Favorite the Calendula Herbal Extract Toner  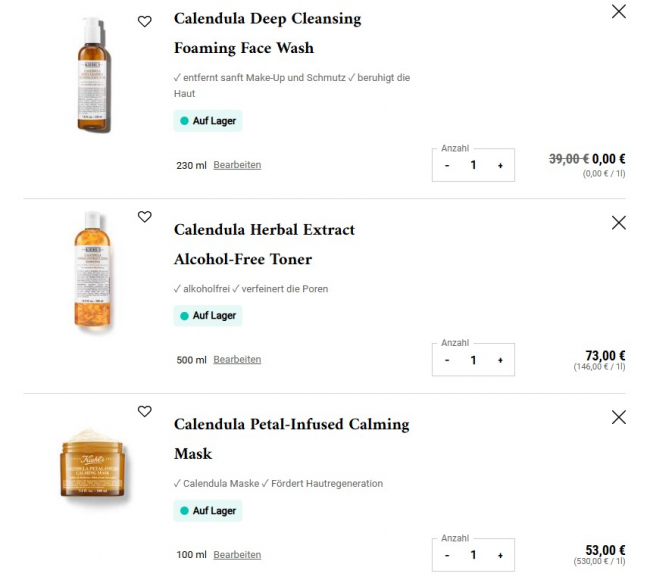pyautogui.click(x=145, y=216)
